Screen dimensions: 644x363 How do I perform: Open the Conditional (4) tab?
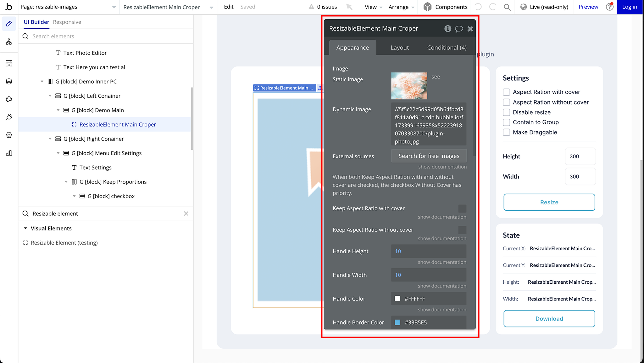[447, 48]
